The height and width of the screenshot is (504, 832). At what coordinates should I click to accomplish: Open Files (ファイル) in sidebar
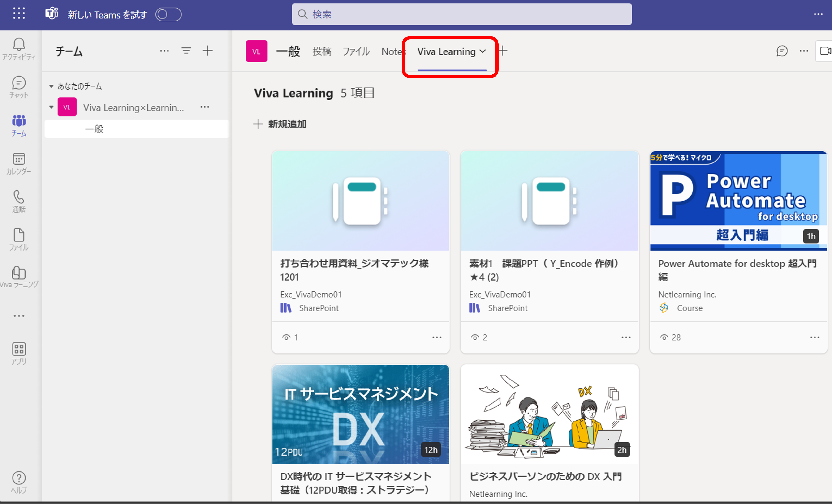19,240
